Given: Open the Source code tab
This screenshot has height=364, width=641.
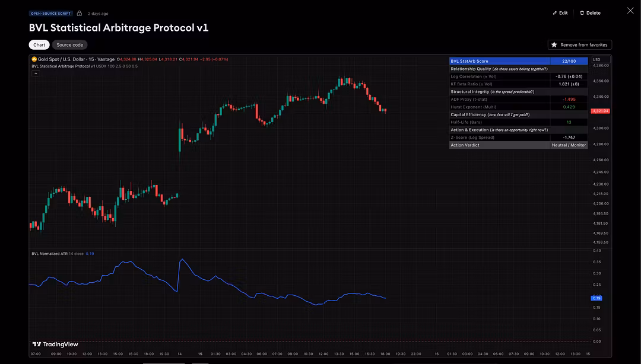Looking at the screenshot, I should [69, 45].
